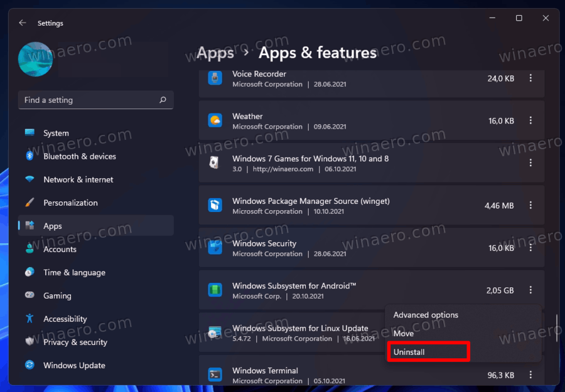Open Personalization settings
The width and height of the screenshot is (565, 392).
coord(96,203)
